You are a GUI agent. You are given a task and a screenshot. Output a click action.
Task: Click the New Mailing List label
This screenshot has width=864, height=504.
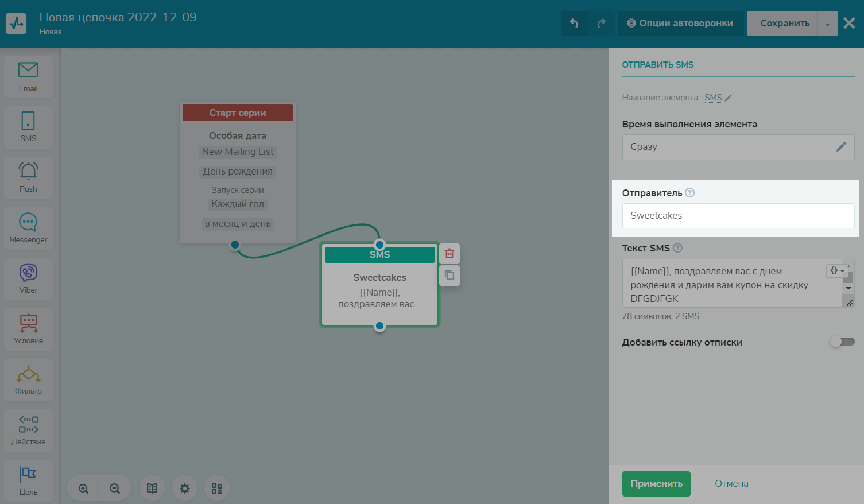pyautogui.click(x=238, y=152)
